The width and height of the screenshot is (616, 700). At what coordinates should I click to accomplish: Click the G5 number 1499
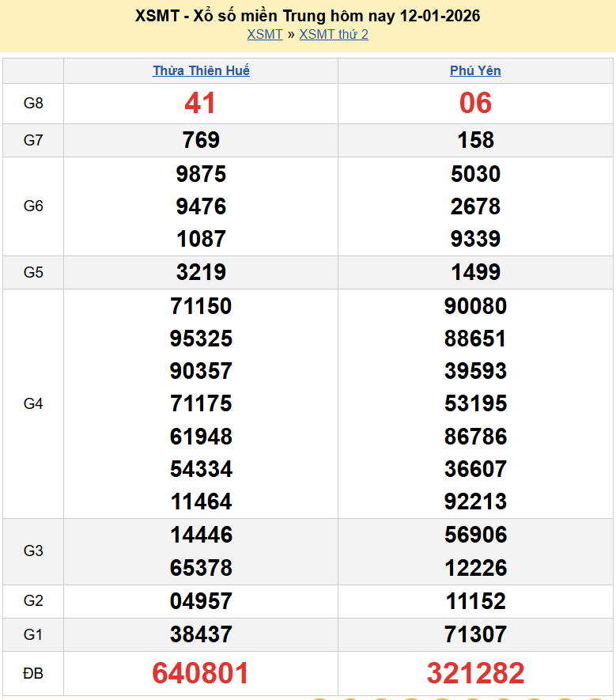pyautogui.click(x=475, y=272)
